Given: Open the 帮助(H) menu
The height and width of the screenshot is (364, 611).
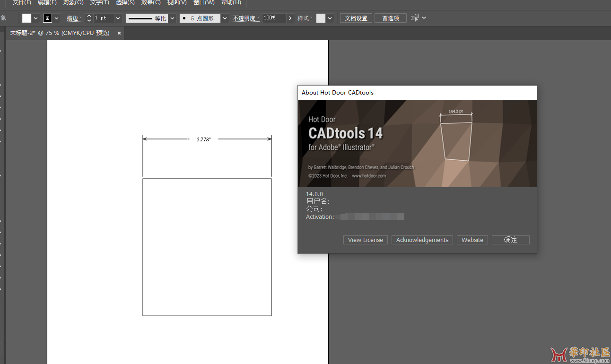Looking at the screenshot, I should 231,2.
